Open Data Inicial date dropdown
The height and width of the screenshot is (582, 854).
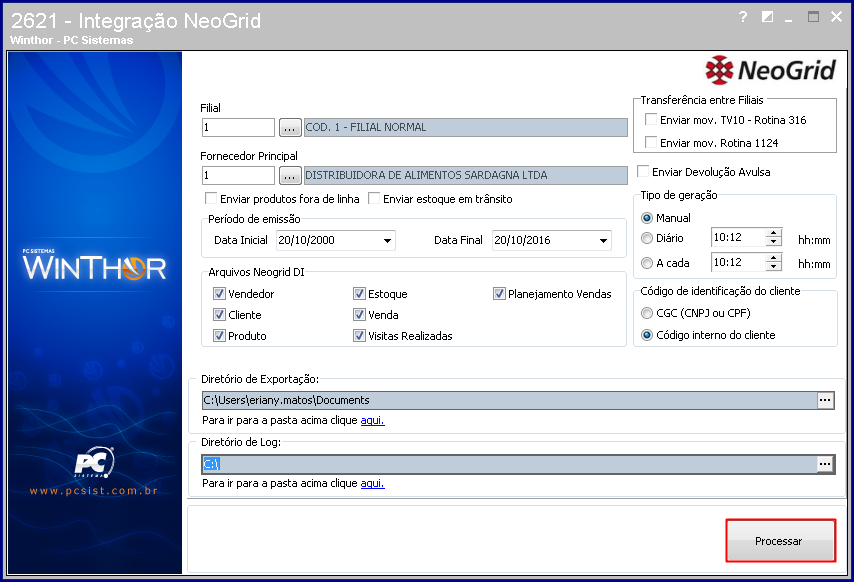coord(387,241)
